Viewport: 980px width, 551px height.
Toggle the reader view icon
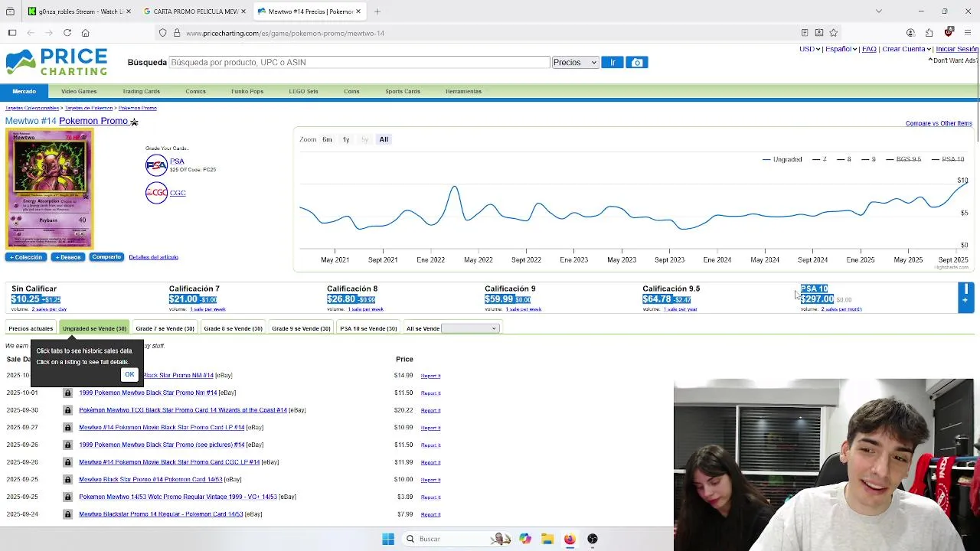click(805, 33)
